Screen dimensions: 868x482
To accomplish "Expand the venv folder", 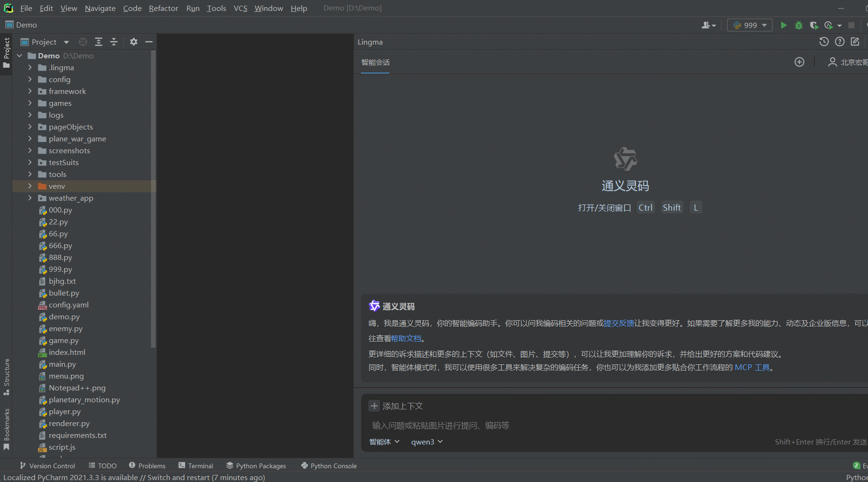I will [30, 186].
